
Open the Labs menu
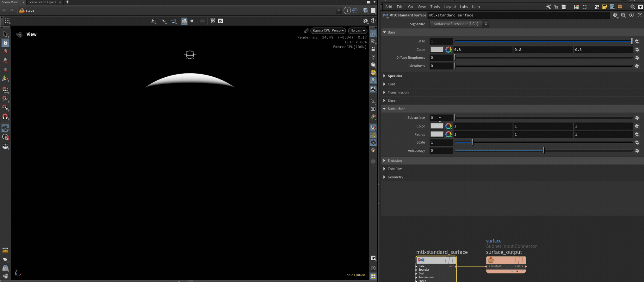(x=464, y=7)
